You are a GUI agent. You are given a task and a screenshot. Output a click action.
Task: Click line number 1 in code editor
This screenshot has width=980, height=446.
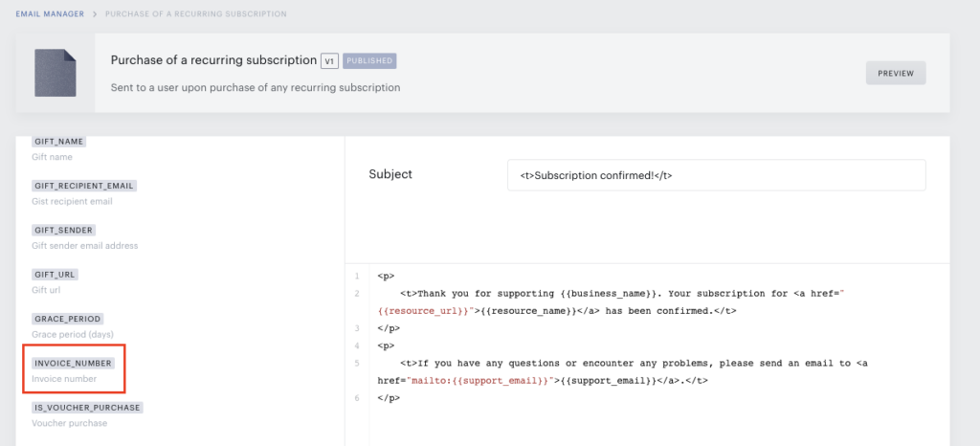tap(357, 276)
